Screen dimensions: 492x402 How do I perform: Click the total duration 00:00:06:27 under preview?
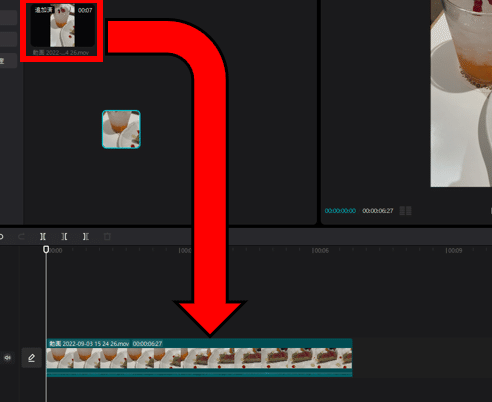(x=378, y=211)
